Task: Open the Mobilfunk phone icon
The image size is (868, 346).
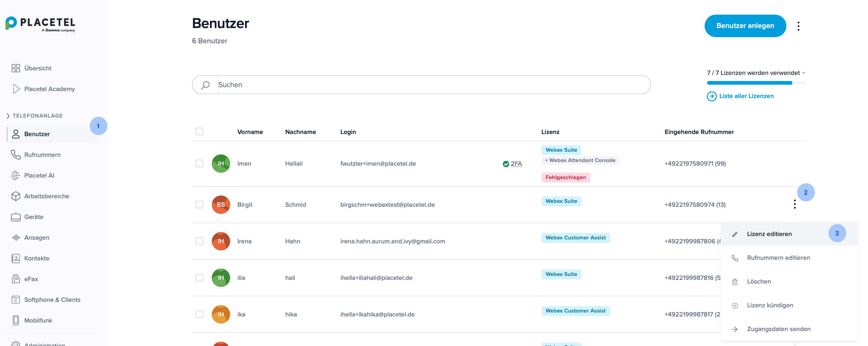Action: [x=16, y=320]
